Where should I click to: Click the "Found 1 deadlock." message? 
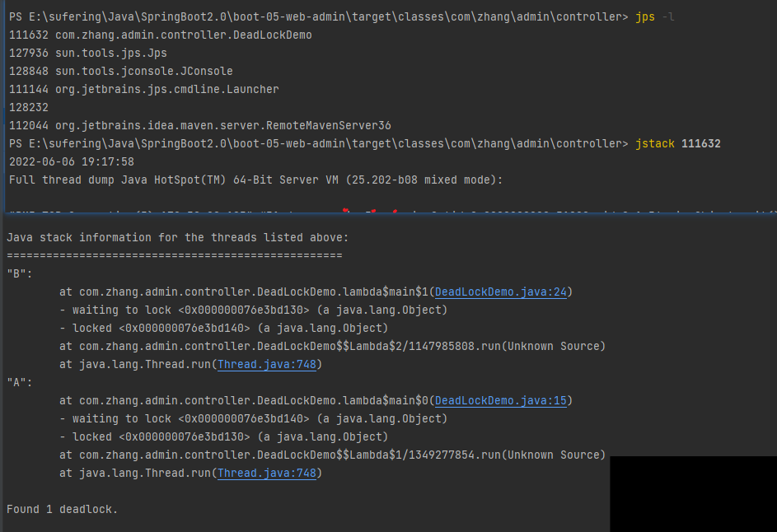pos(62,509)
